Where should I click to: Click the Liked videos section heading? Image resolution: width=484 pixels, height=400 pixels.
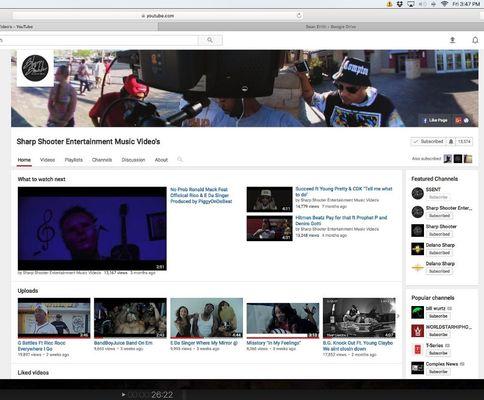[x=33, y=373]
